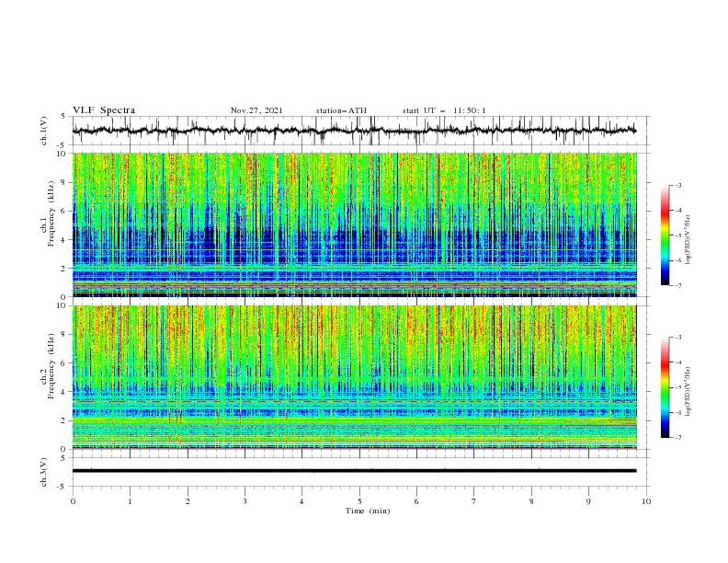The width and height of the screenshot is (728, 563).
Task: Click the upper PSD color scale bar
Action: click(x=665, y=236)
